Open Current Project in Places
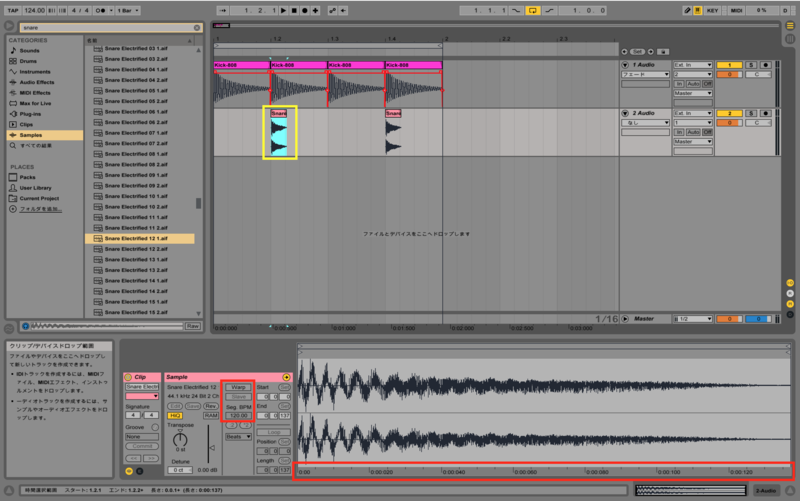 (39, 198)
